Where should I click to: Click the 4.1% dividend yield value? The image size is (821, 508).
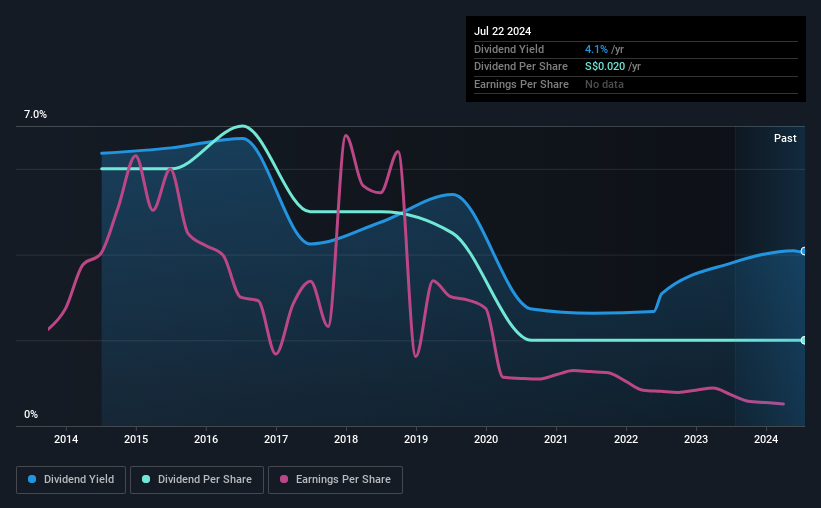pos(596,49)
